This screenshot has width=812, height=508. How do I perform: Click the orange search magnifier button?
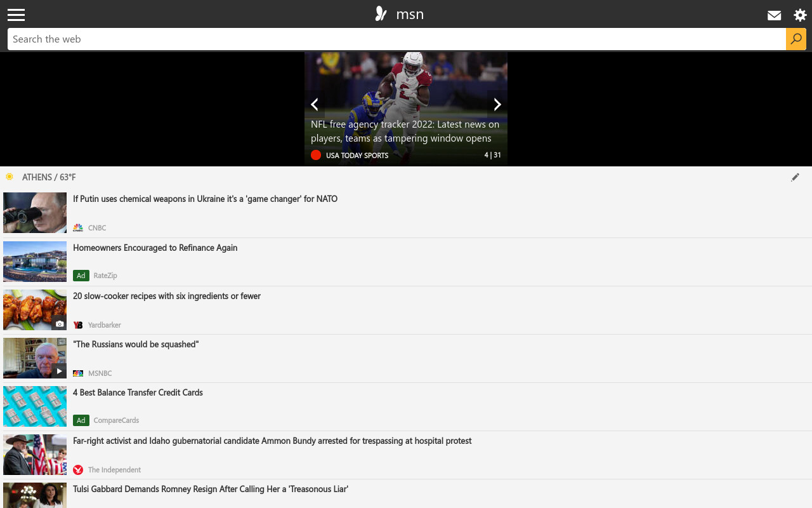click(x=796, y=39)
